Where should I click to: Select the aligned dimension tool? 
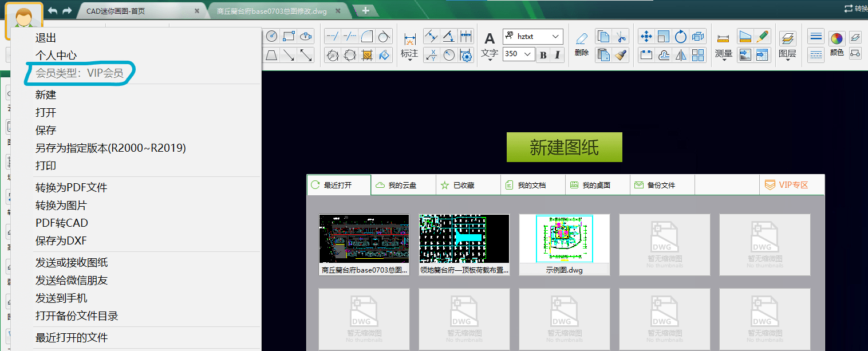(x=432, y=36)
